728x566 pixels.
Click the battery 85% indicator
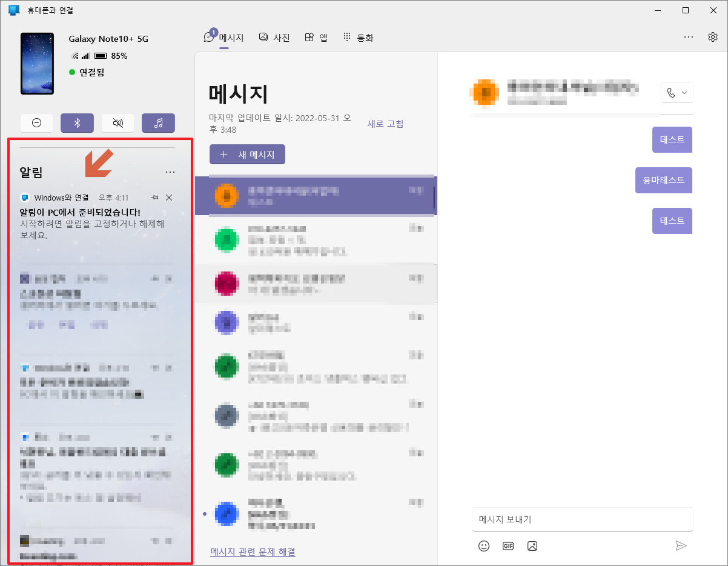pos(110,56)
